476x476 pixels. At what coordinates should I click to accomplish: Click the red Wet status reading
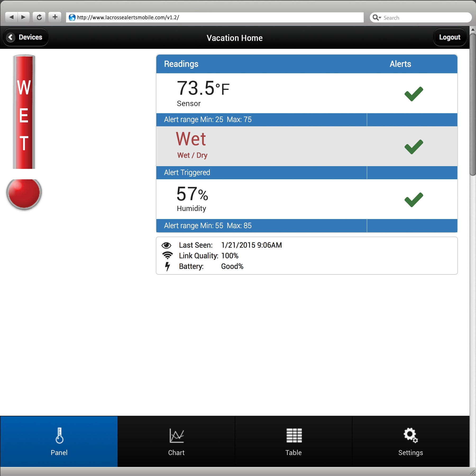[191, 139]
